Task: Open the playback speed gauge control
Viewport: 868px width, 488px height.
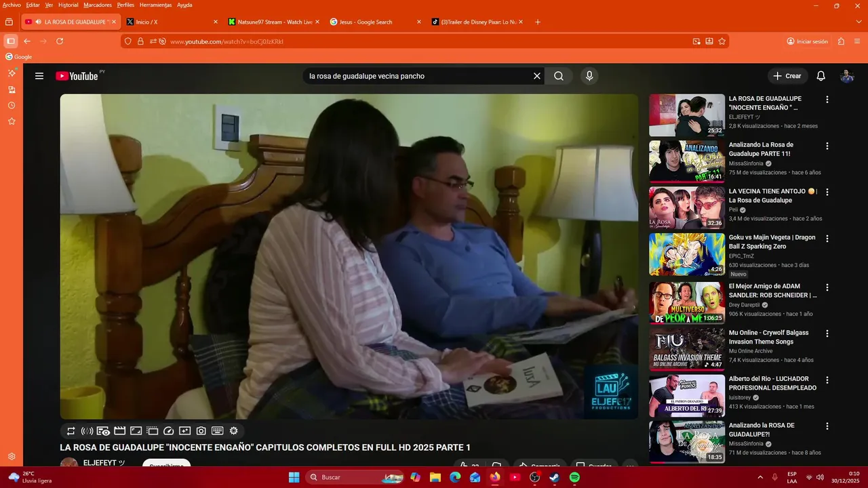Action: 169,430
